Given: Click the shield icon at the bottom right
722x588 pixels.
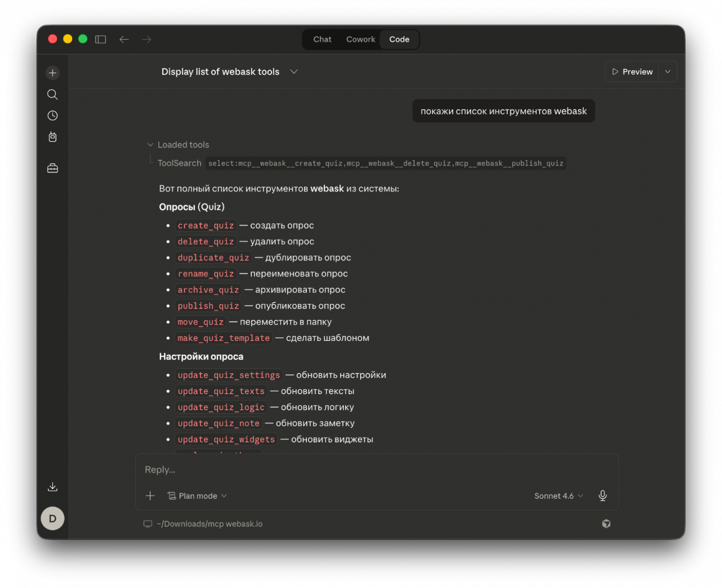Looking at the screenshot, I should pos(606,524).
